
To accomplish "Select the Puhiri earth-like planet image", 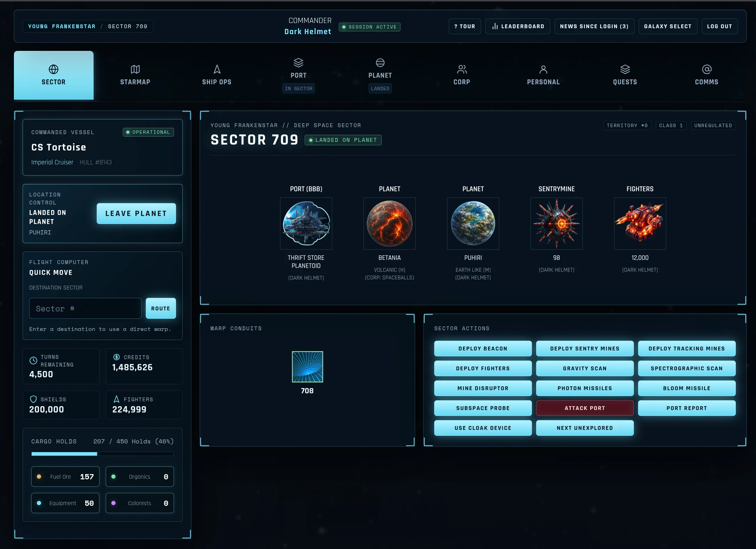I will click(473, 223).
